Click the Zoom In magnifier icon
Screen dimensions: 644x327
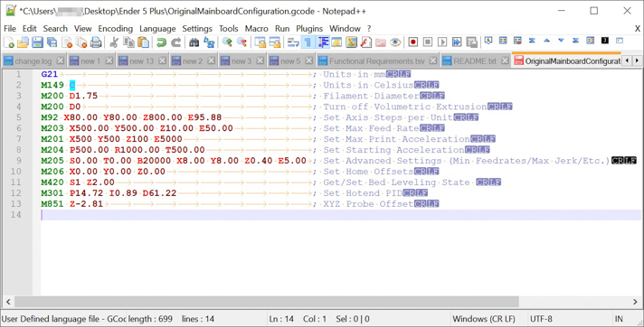pos(227,42)
